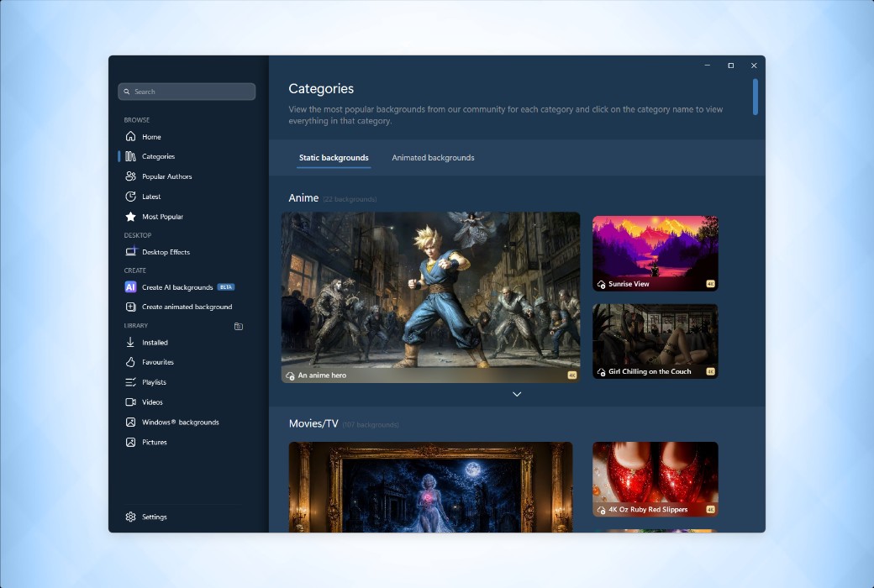
Task: Click the Playlists list icon
Action: tap(130, 382)
